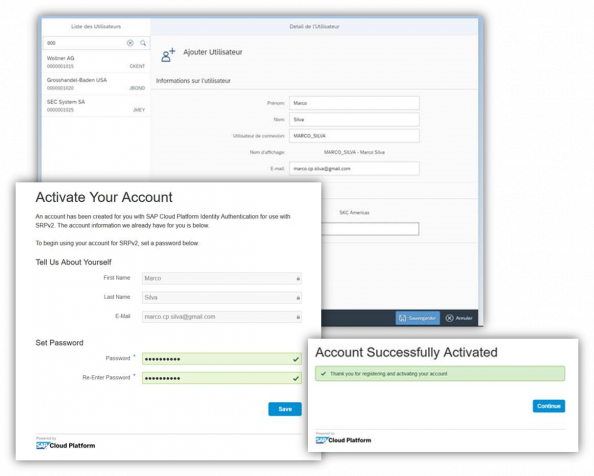Clear the user list search field
594x476 pixels.
coord(130,43)
